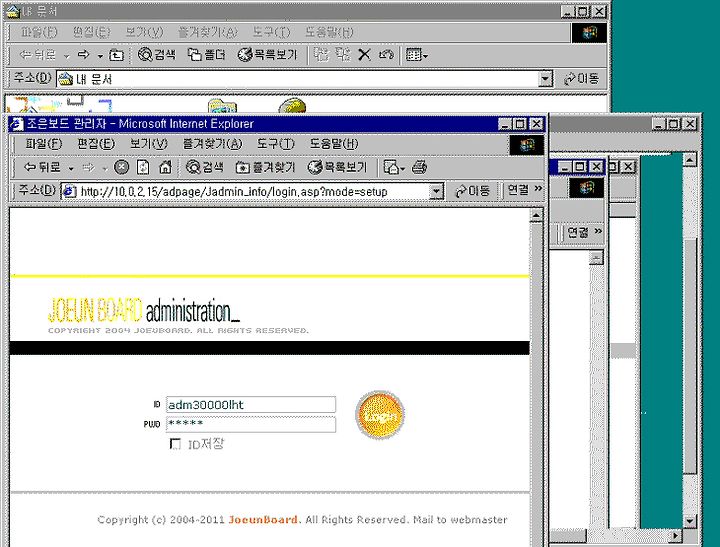The height and width of the screenshot is (547, 720).
Task: Open 목록보기 history in Internet Explorer toolbar
Action: click(x=338, y=168)
